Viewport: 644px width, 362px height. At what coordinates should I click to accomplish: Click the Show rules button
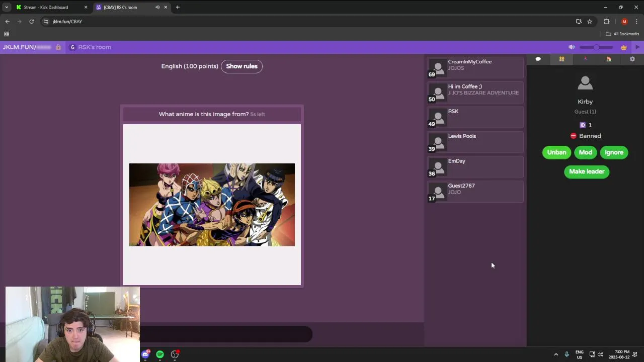click(x=242, y=66)
